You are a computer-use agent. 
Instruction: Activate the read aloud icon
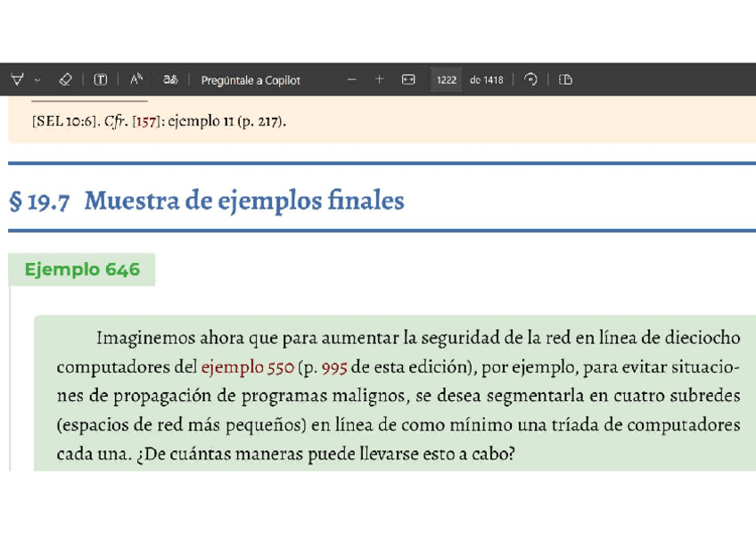click(136, 79)
